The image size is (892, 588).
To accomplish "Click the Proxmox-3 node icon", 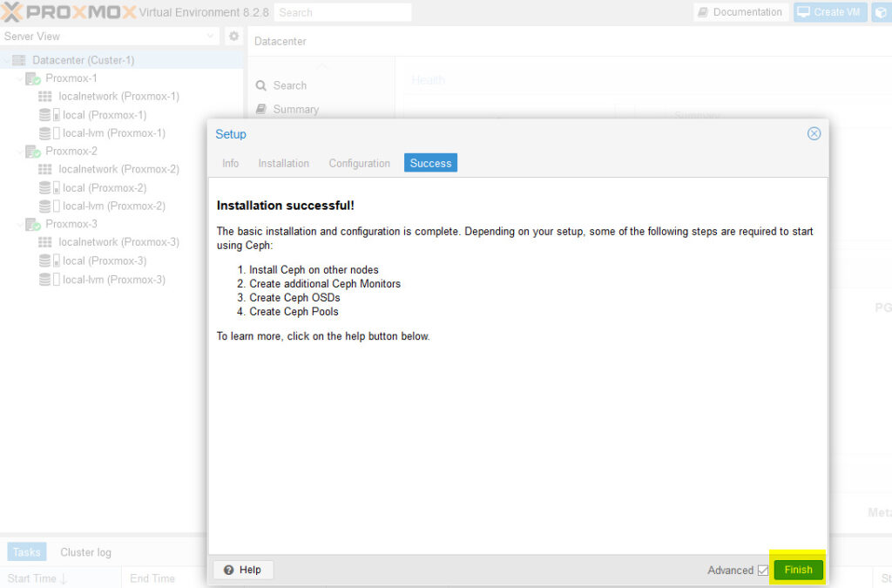I will click(33, 224).
